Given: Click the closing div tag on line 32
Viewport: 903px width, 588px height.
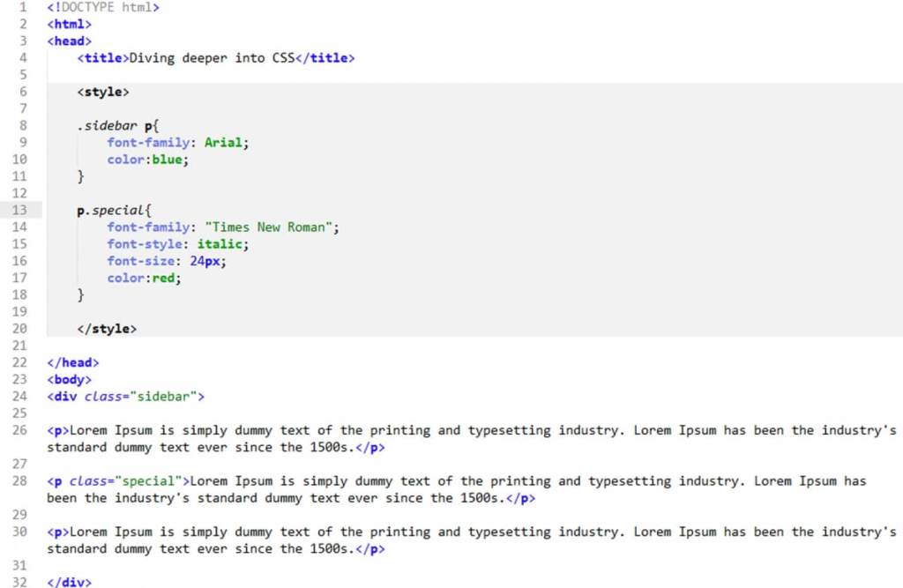Looking at the screenshot, I should [x=69, y=583].
